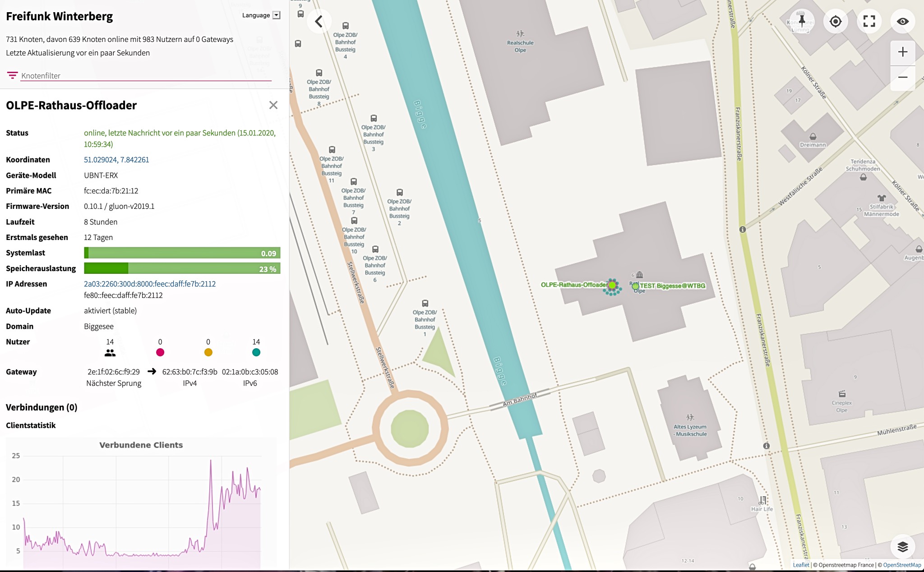Click the locate me crosshair icon
Screen dimensions: 924x572
(836, 21)
